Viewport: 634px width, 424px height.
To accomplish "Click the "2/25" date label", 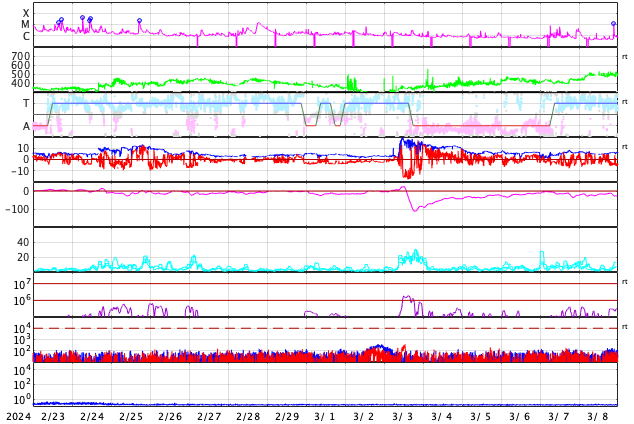I will click(131, 417).
